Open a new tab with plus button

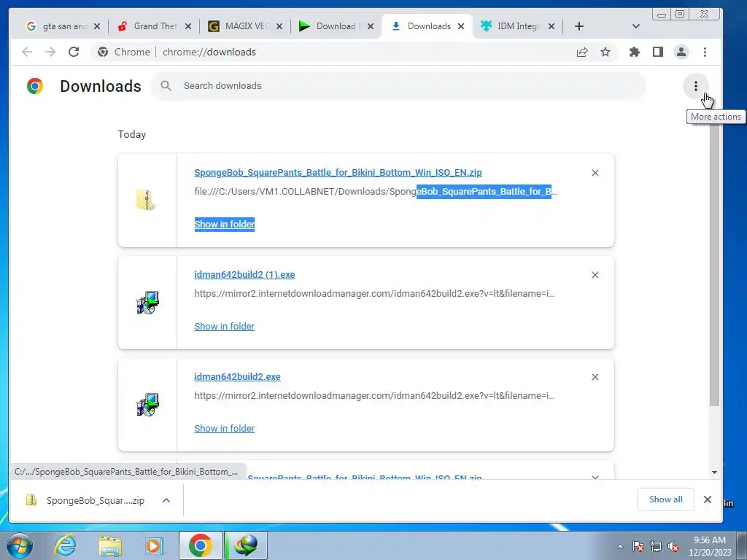(578, 26)
